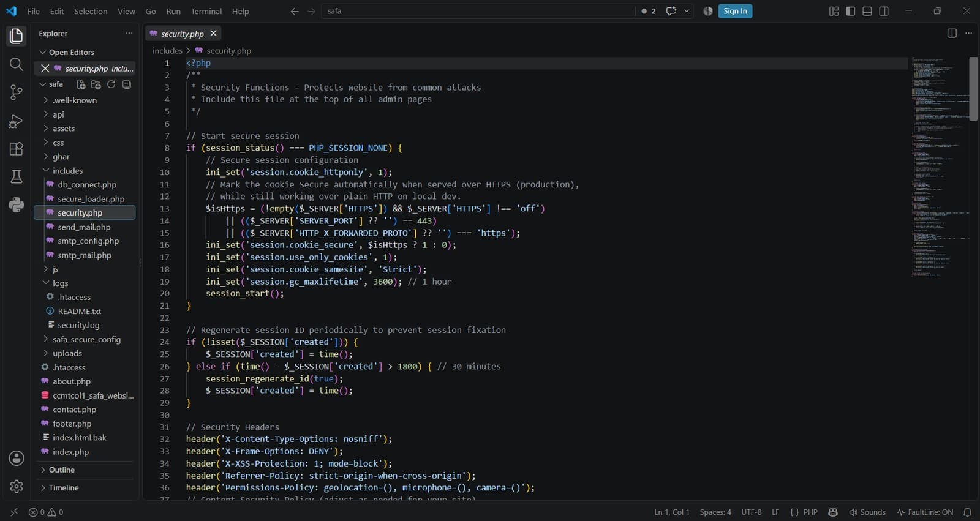Open the Search view
The width and height of the screenshot is (980, 521).
pos(17,64)
